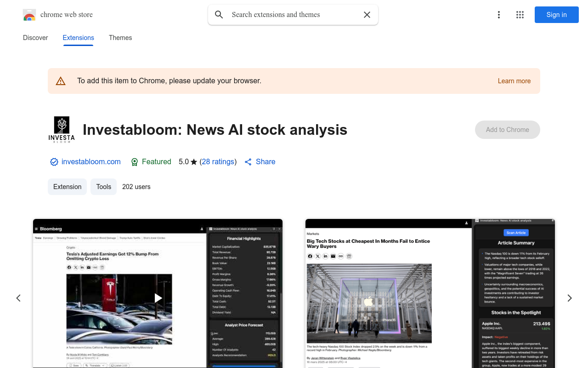Switch to the Themes tab
588x368 pixels.
click(x=120, y=38)
